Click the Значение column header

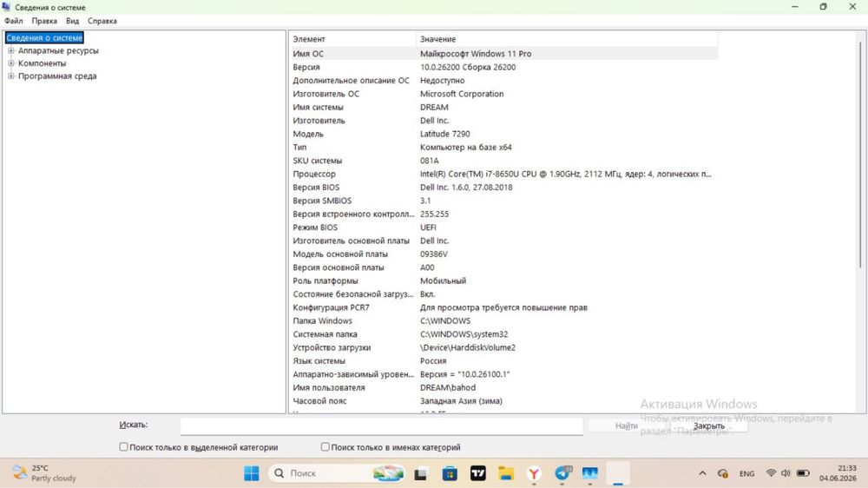567,39
